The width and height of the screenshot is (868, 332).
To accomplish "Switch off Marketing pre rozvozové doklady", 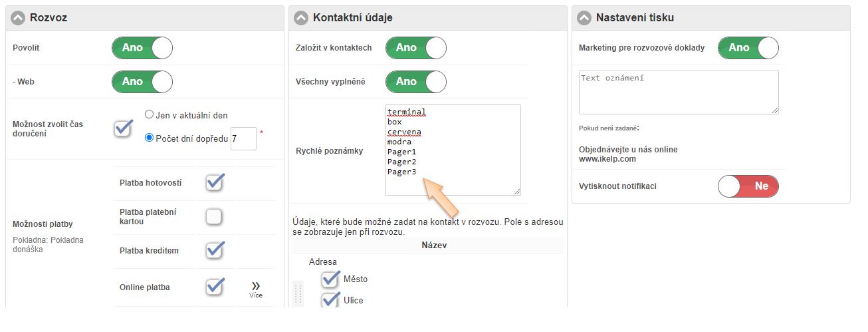I will 748,48.
